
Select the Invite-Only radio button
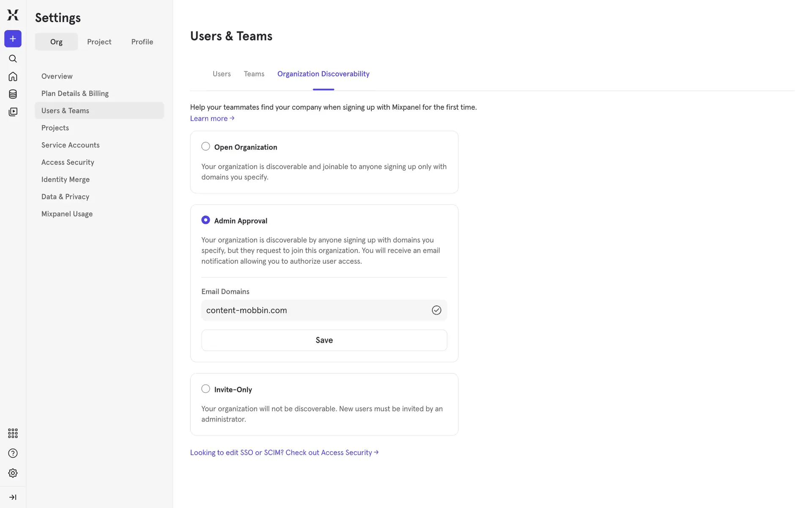point(206,389)
